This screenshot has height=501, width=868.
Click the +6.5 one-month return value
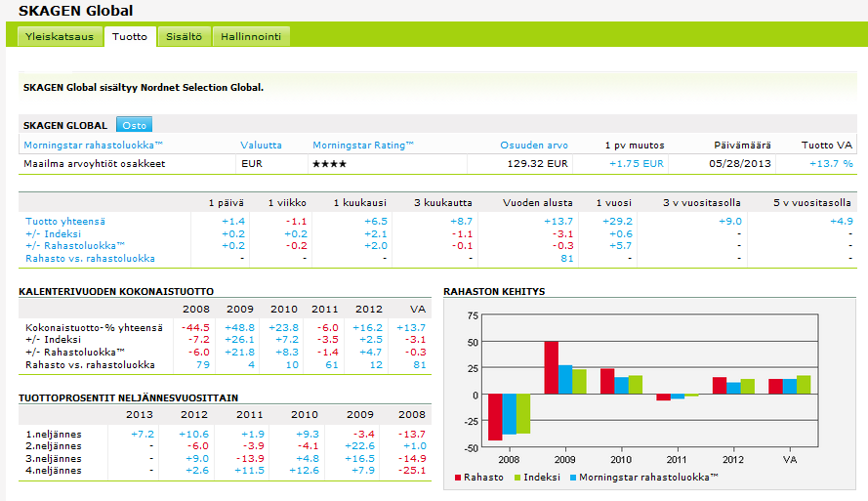tap(375, 221)
